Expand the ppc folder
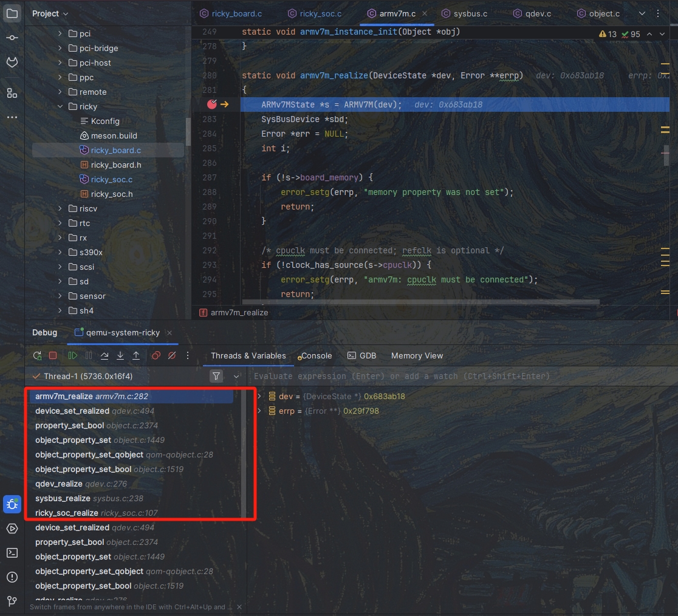 [60, 77]
